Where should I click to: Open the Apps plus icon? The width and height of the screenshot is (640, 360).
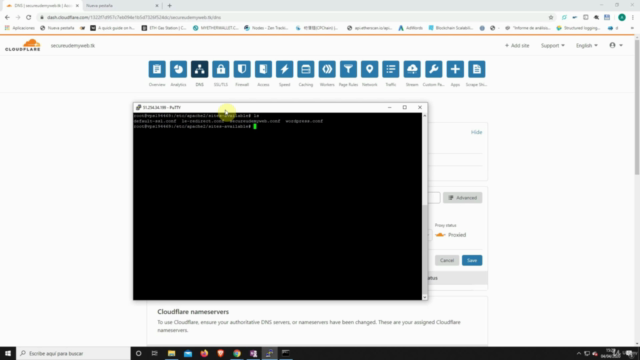point(455,69)
